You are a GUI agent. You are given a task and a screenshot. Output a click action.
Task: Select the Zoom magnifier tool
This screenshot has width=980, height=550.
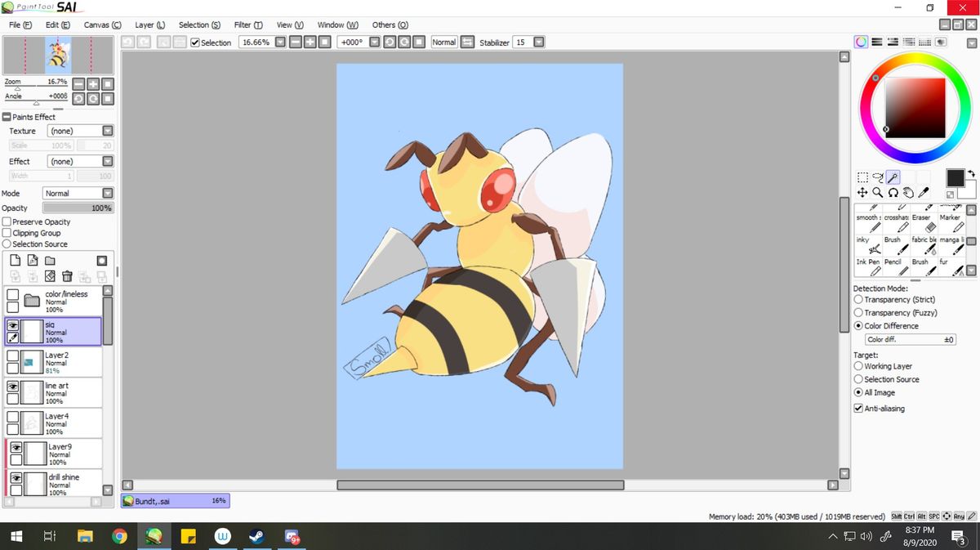(x=877, y=193)
